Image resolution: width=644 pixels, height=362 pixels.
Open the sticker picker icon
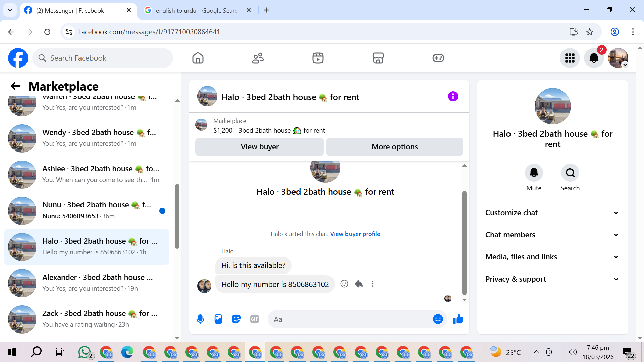tap(236, 319)
